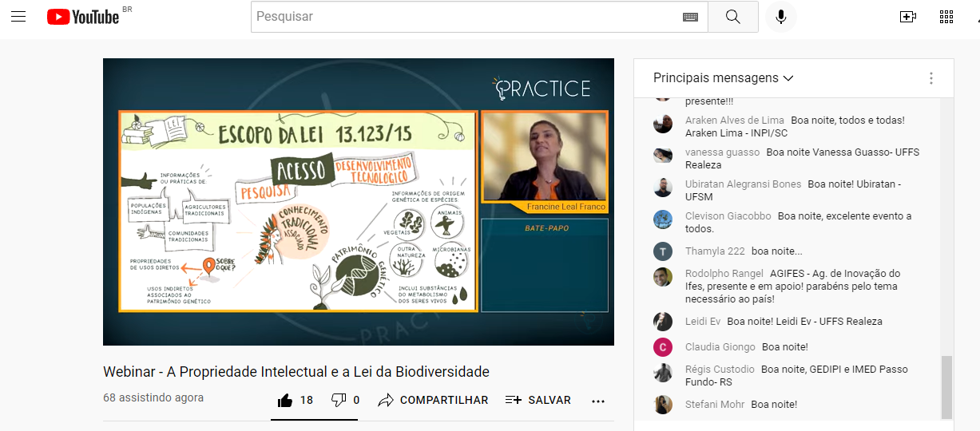980x431 pixels.
Task: Select Rodolpho Rangel's chat message author
Action: (724, 274)
